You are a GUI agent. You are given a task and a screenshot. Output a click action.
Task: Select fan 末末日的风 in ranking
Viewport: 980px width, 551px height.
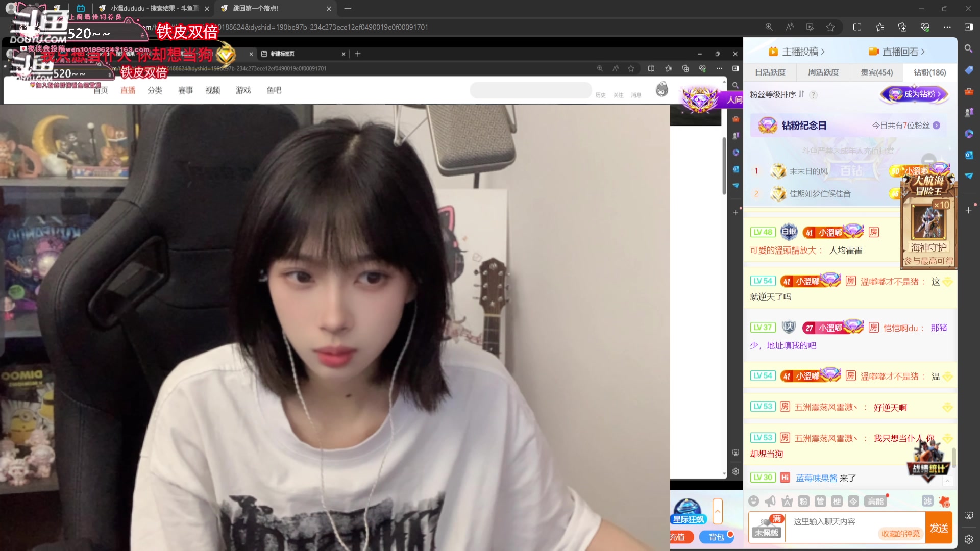pyautogui.click(x=808, y=171)
